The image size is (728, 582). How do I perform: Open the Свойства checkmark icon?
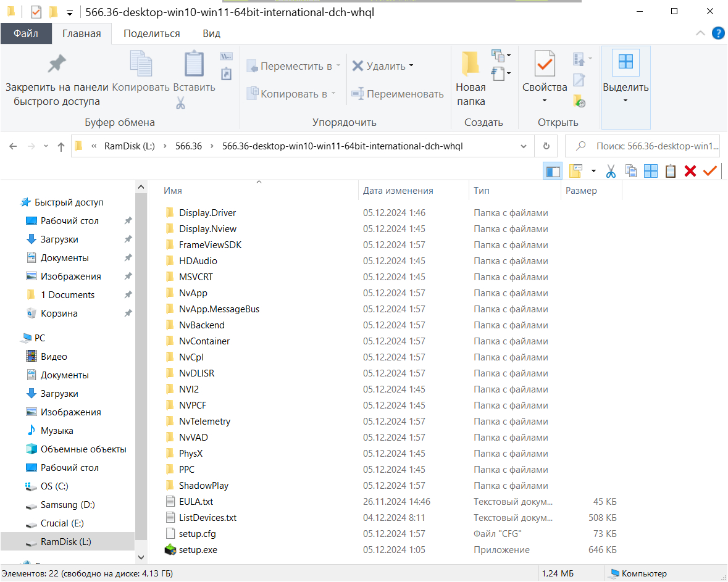pyautogui.click(x=545, y=64)
